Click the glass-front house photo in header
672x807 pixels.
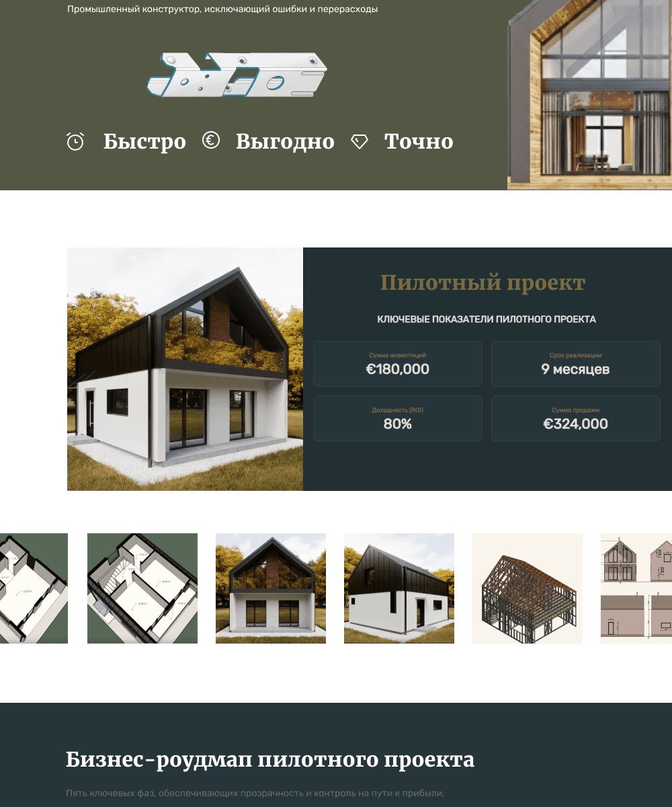pos(589,95)
